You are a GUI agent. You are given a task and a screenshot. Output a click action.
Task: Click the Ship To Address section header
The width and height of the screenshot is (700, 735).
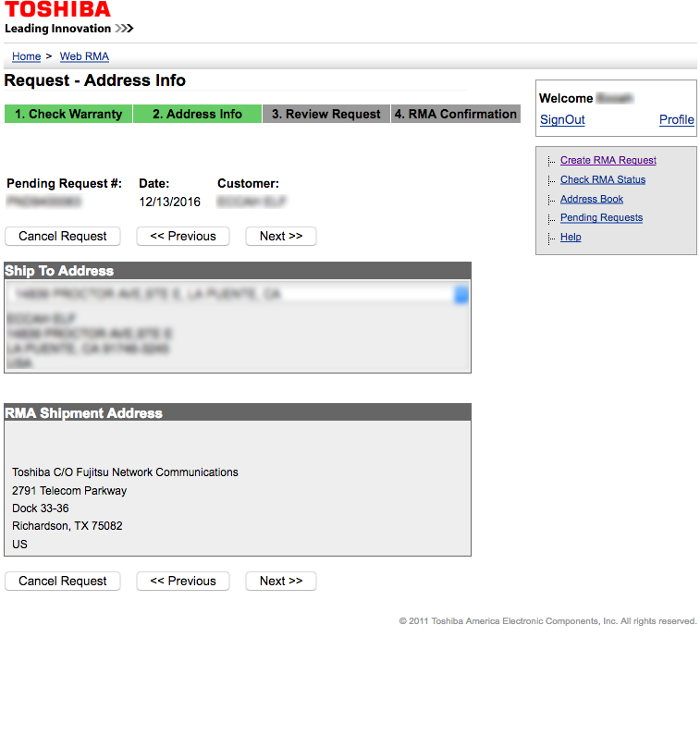(x=238, y=271)
